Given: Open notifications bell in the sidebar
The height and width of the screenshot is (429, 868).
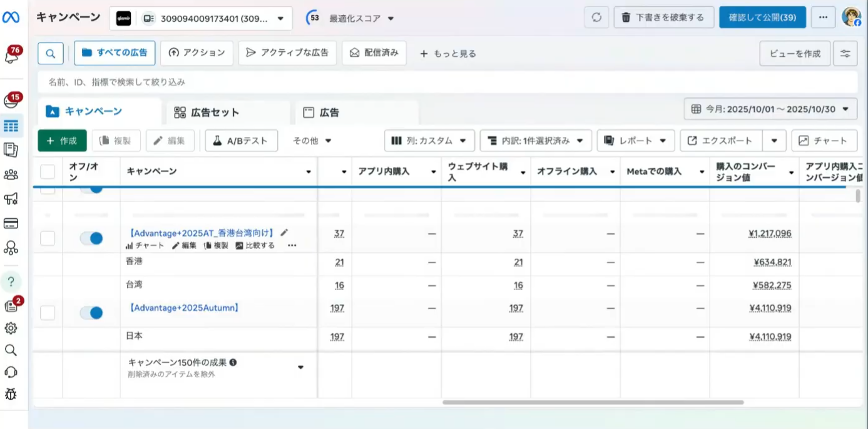Looking at the screenshot, I should [11, 56].
